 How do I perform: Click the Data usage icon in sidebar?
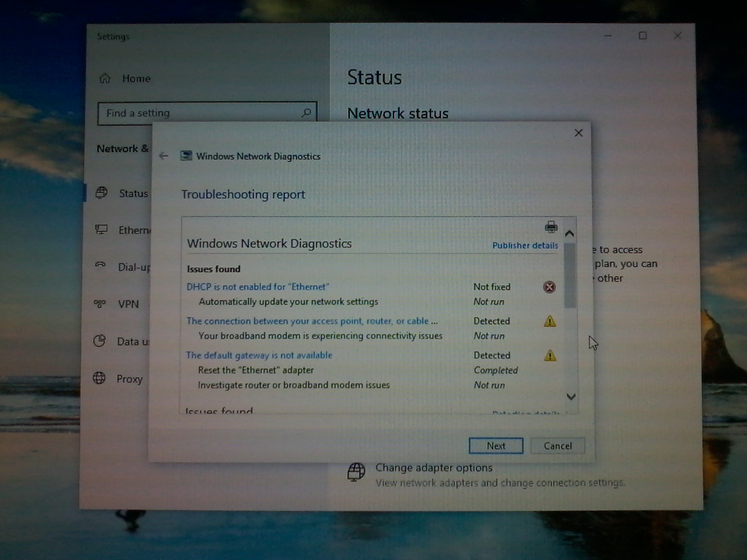point(99,341)
